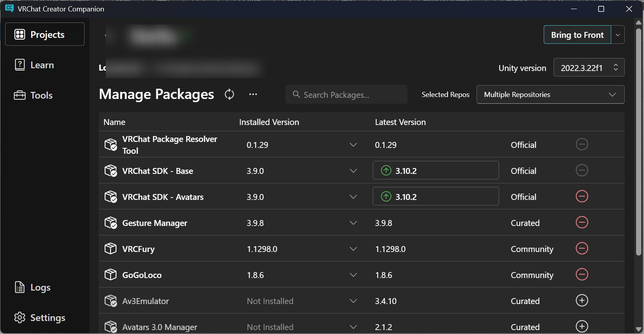Screen dimensions: 644x334
Task: Remove the Gesture Manager package
Action: tap(582, 222)
